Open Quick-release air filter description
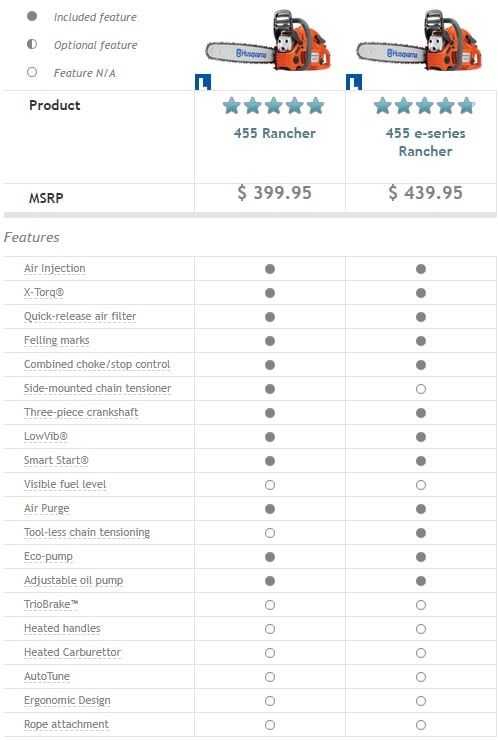The height and width of the screenshot is (740, 498). pyautogui.click(x=80, y=316)
